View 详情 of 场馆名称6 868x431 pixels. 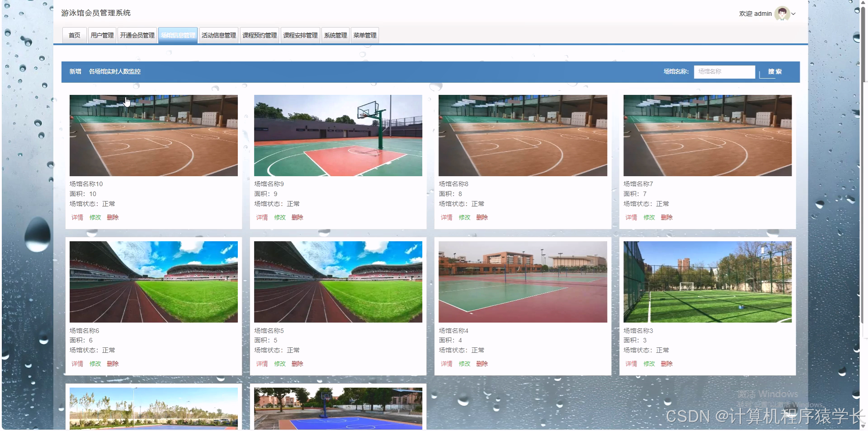(77, 364)
